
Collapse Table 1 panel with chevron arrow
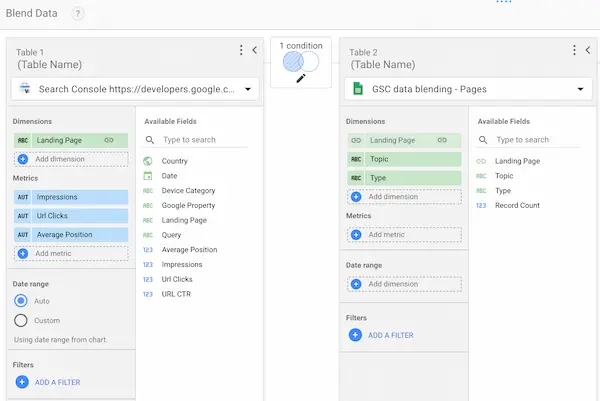tap(254, 50)
